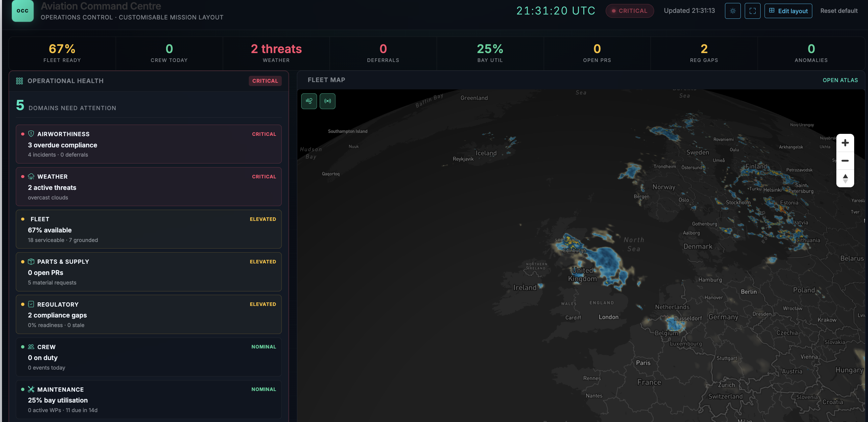Open the CREW TODAY tile

click(x=169, y=53)
